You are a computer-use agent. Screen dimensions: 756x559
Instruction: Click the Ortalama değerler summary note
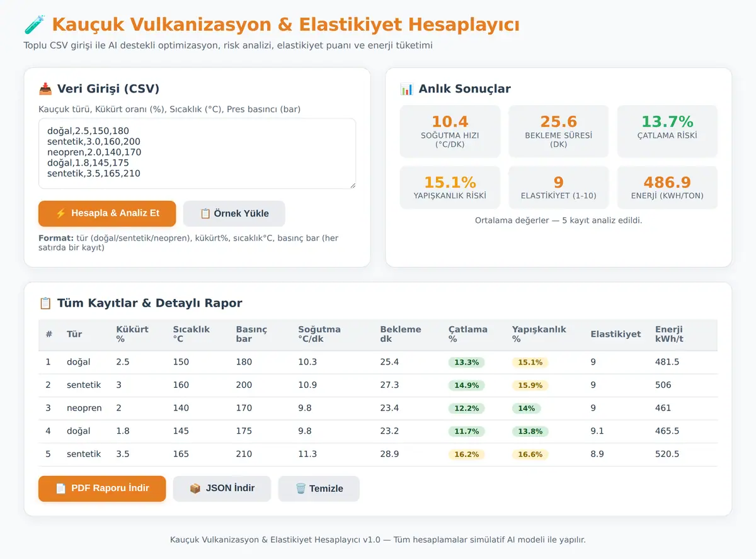pyautogui.click(x=559, y=220)
